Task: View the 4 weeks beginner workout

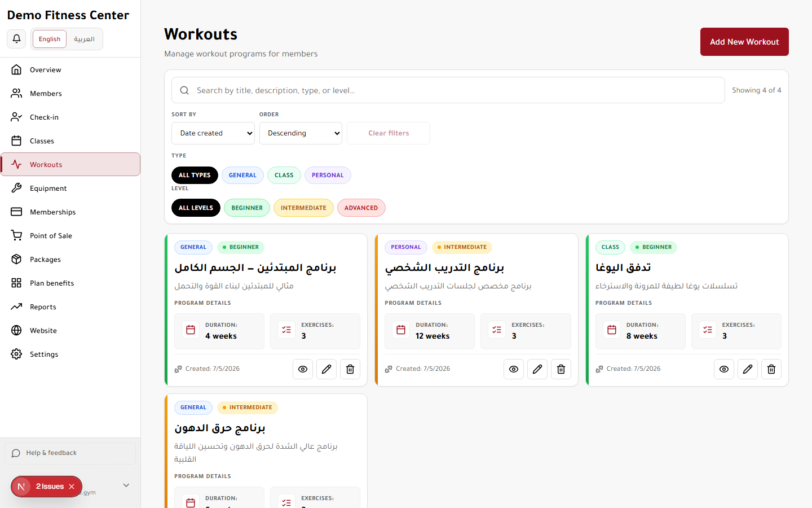Action: (303, 369)
